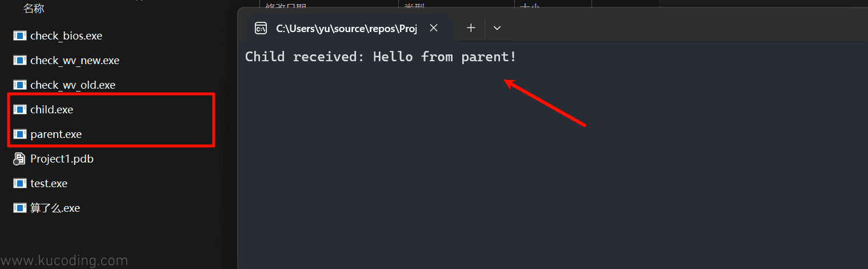The height and width of the screenshot is (269, 868).
Task: Click the check_bios.exe file icon
Action: (20, 35)
